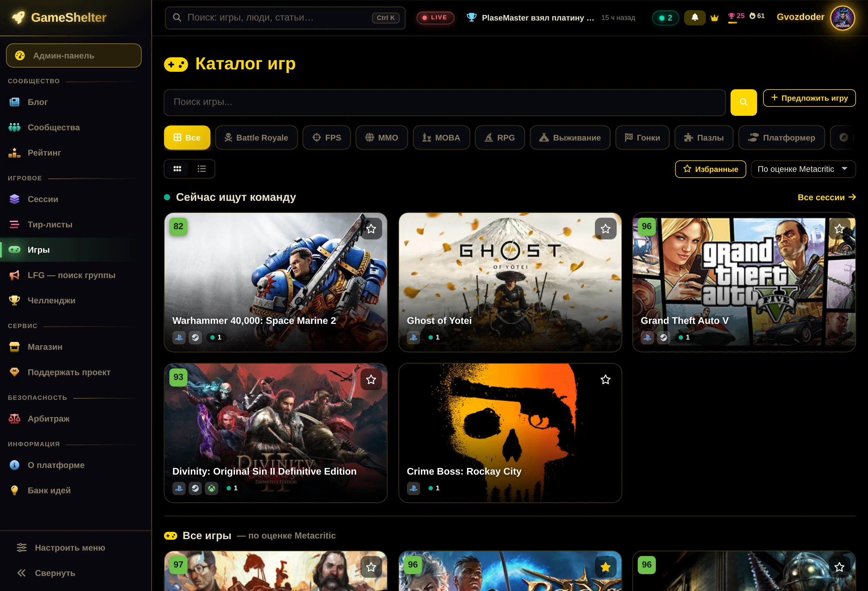Click Xbox icon on Divinity card
This screenshot has width=868, height=591.
click(211, 488)
